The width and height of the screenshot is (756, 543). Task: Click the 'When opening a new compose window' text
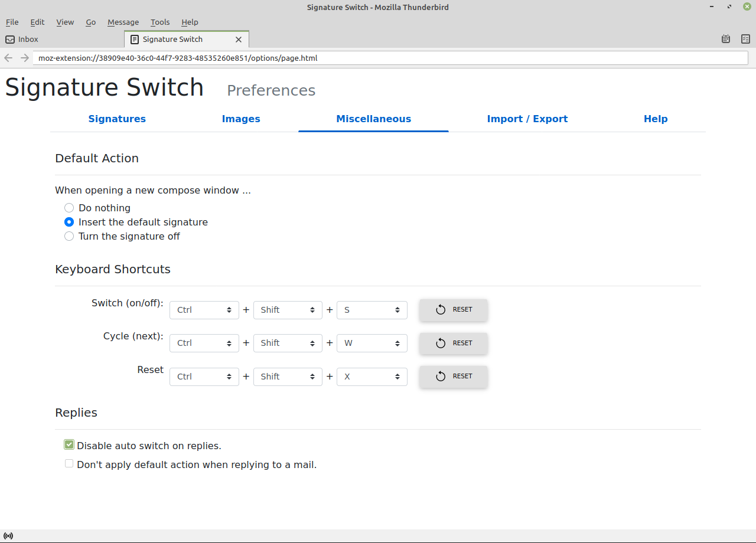click(153, 190)
